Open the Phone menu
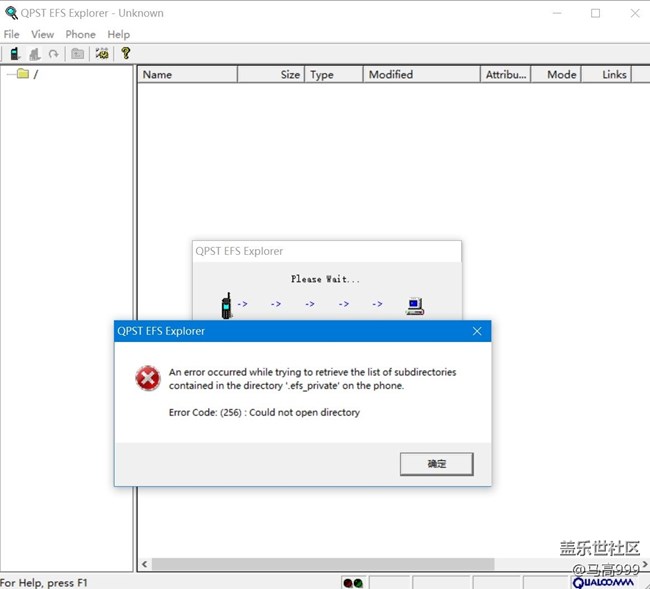Image resolution: width=650 pixels, height=589 pixels. (80, 34)
